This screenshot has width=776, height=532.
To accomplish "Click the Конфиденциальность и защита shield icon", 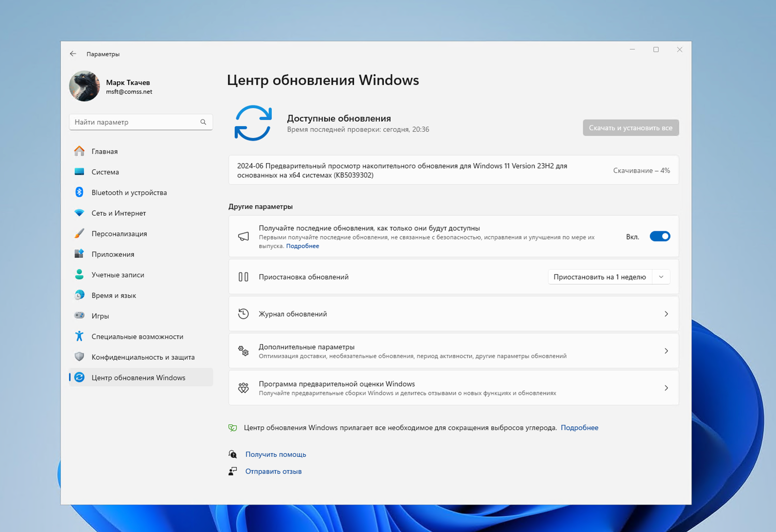I will click(79, 357).
